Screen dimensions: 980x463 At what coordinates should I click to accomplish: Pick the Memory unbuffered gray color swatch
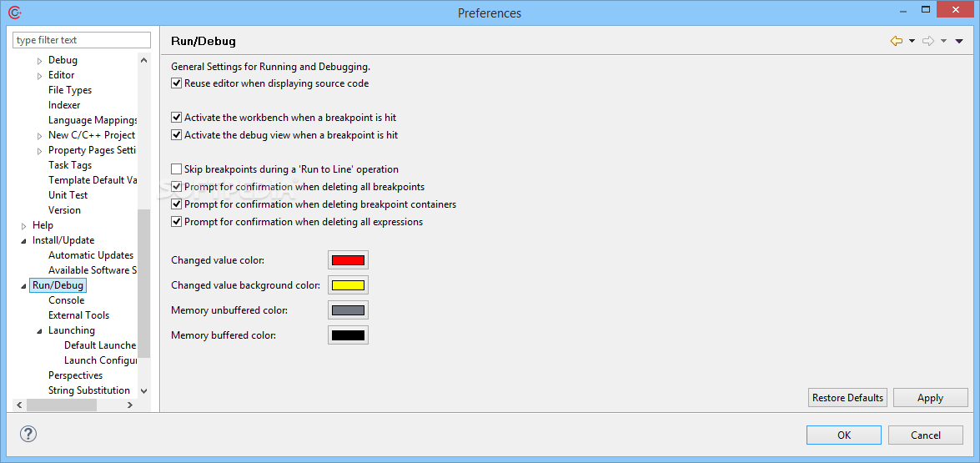click(x=348, y=310)
